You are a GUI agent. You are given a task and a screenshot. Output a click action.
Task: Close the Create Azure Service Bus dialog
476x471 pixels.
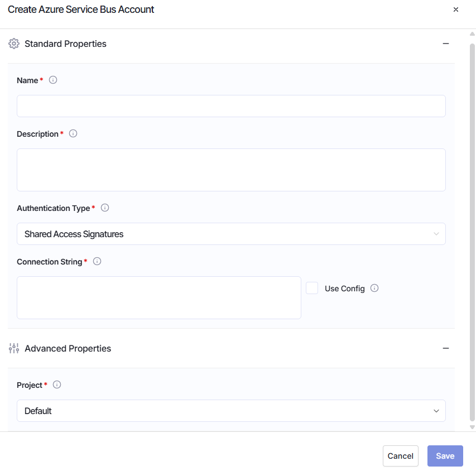coord(456,9)
